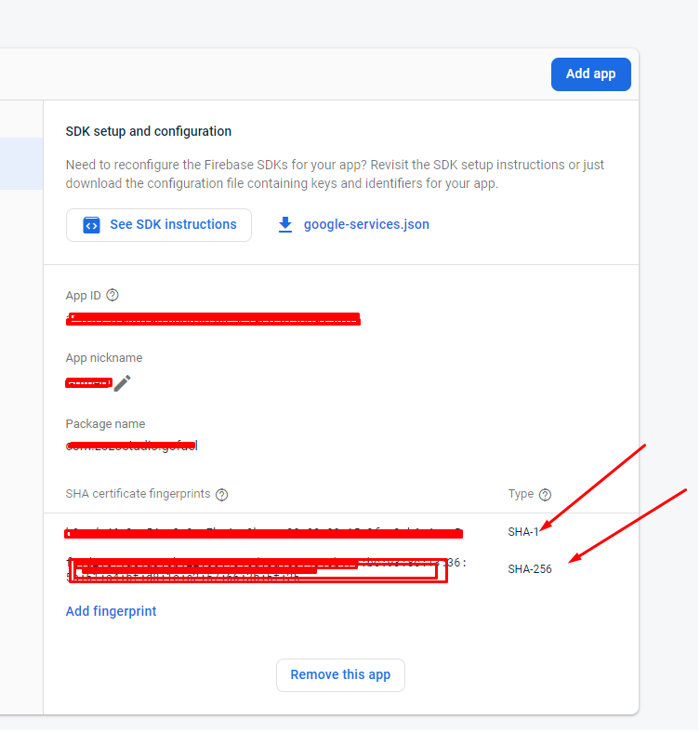Select the highlighted app in the left sidebar

(x=20, y=164)
